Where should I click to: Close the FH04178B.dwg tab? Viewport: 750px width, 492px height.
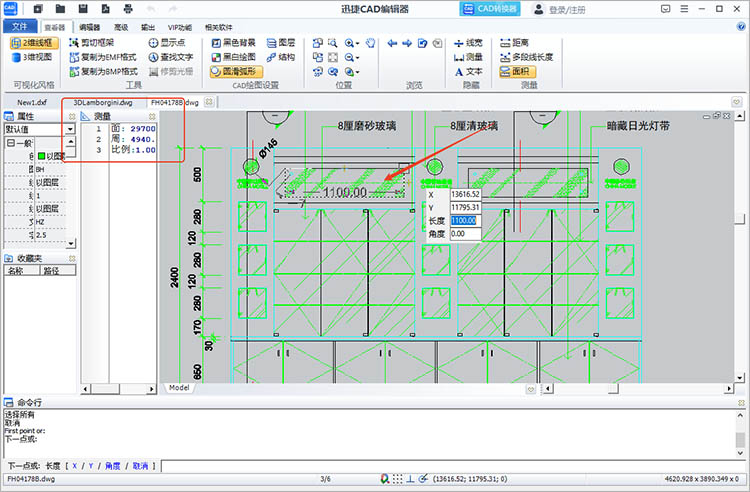tap(209, 102)
